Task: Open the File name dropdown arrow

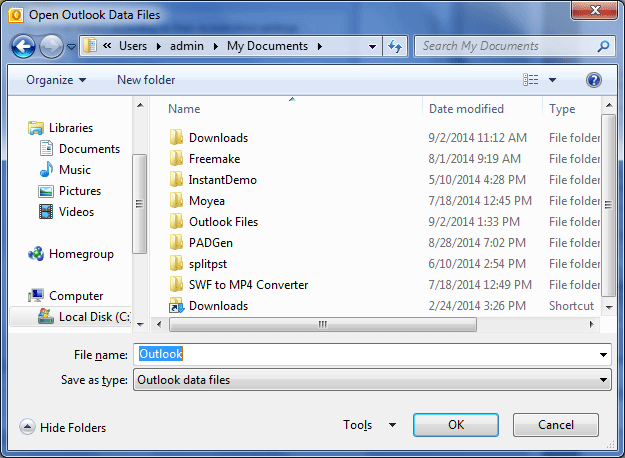Action: tap(603, 355)
